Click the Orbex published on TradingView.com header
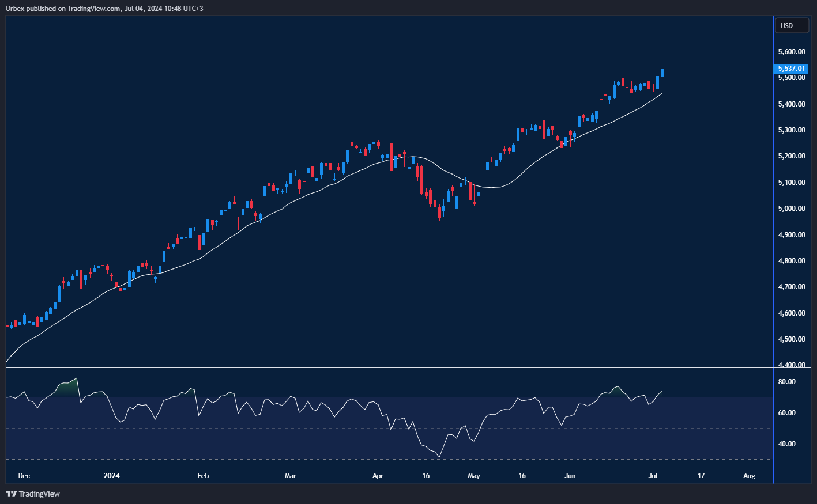The height and width of the screenshot is (504, 817). pos(104,9)
